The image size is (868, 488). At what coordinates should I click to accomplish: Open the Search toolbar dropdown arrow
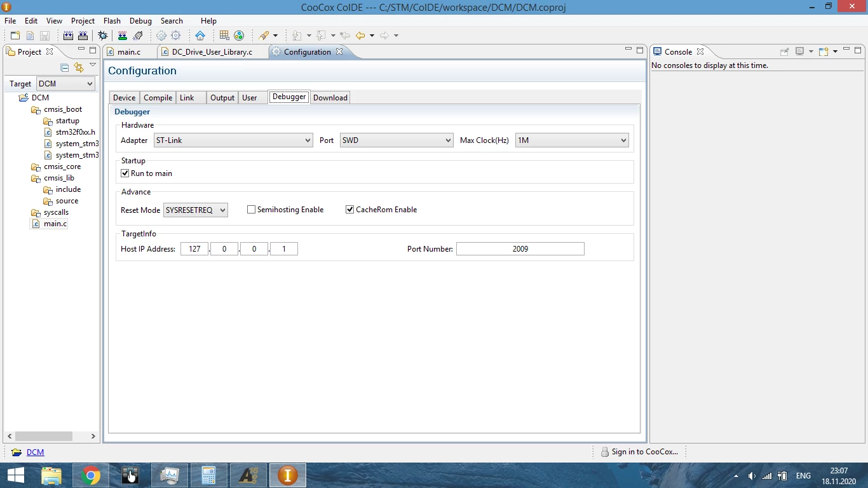tap(275, 36)
